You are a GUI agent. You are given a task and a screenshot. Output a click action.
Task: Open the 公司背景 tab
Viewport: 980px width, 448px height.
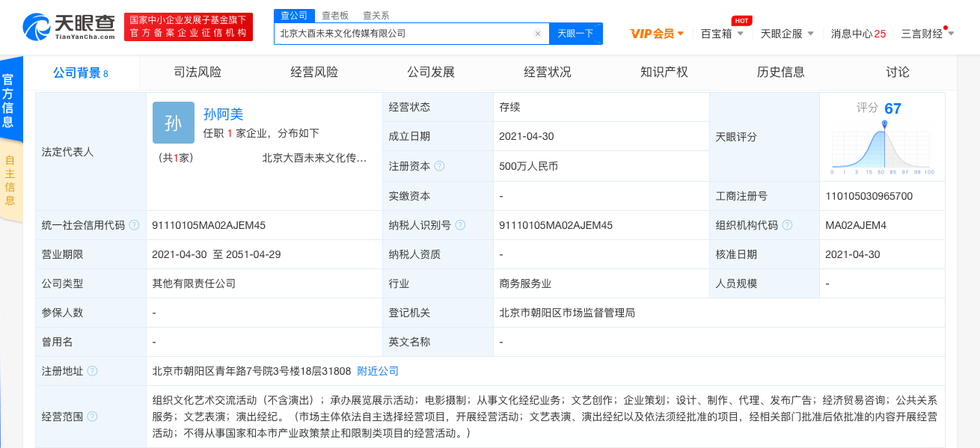[x=81, y=73]
